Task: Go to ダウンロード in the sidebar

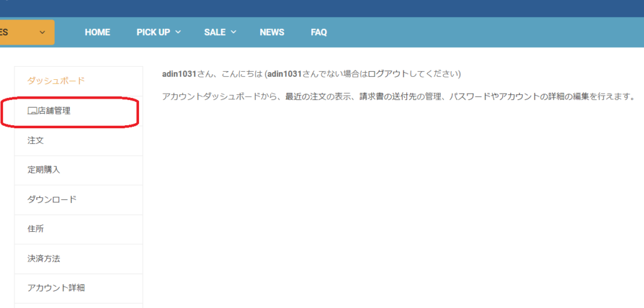Action: point(52,199)
